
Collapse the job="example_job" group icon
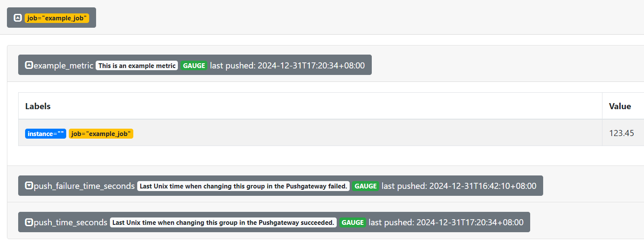coord(18,18)
